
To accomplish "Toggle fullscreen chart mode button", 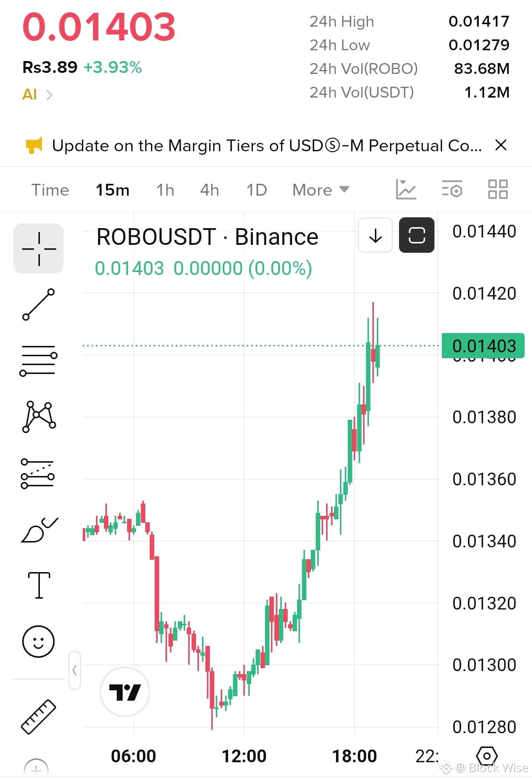I will pyautogui.click(x=417, y=235).
